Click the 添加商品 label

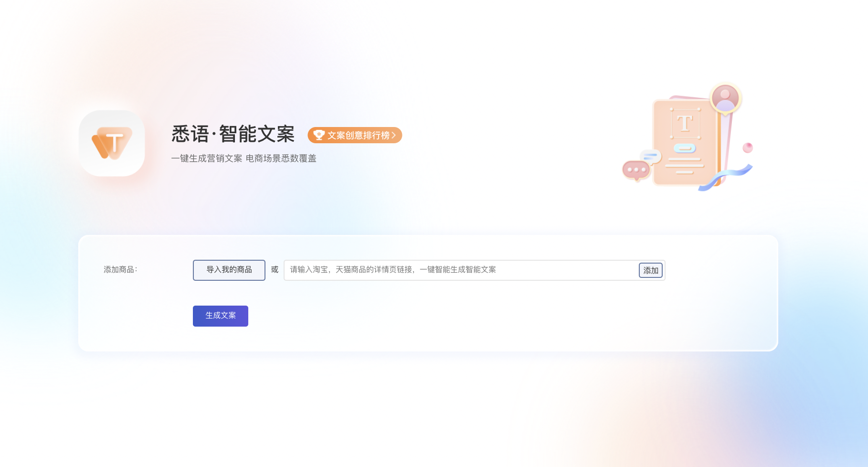click(x=120, y=270)
